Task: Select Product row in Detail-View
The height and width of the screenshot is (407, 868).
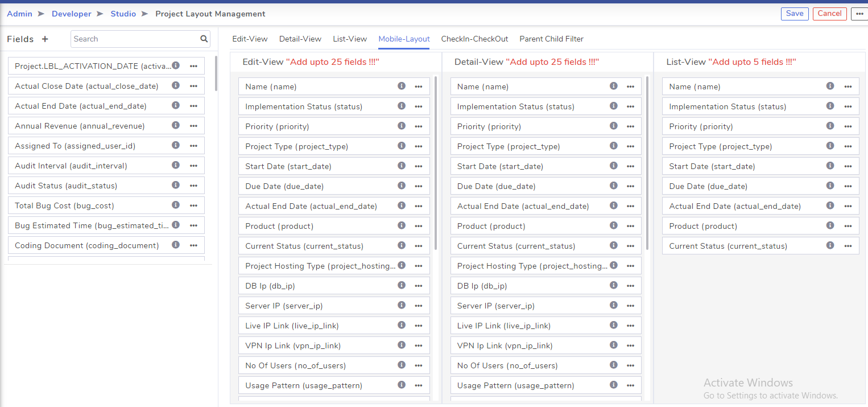Action: [x=546, y=226]
